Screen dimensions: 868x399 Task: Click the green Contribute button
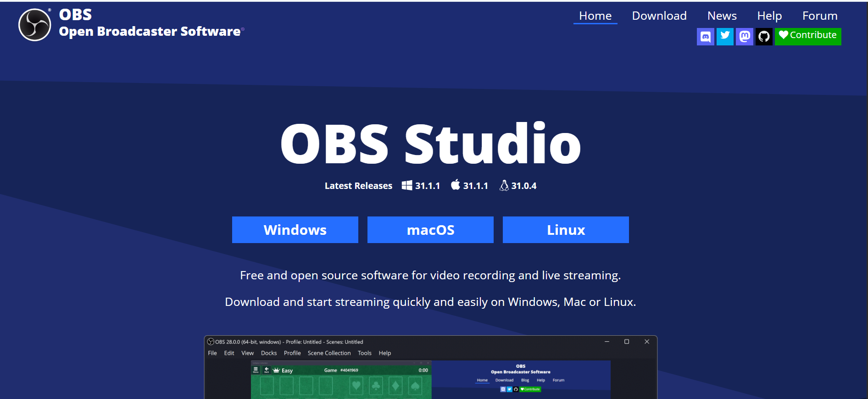coord(808,36)
